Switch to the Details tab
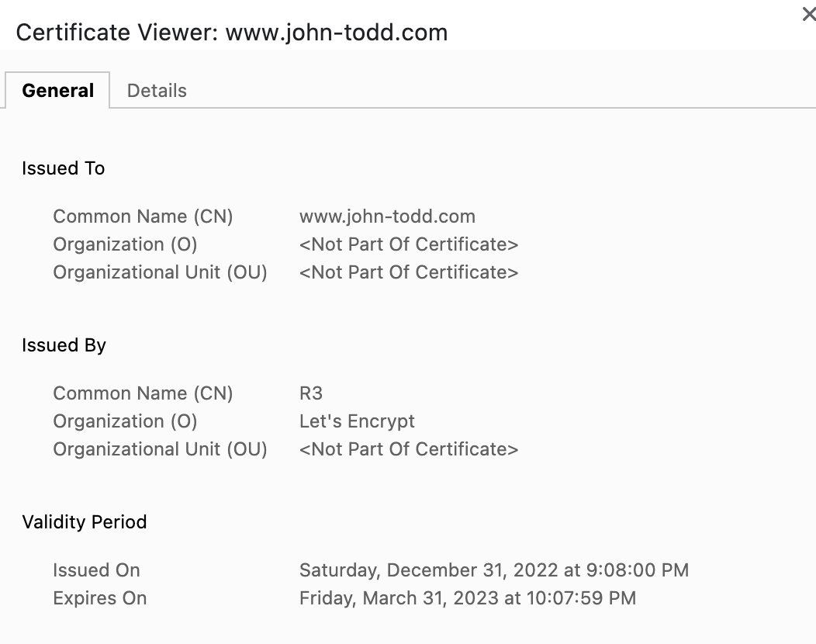The height and width of the screenshot is (644, 816). (x=157, y=91)
